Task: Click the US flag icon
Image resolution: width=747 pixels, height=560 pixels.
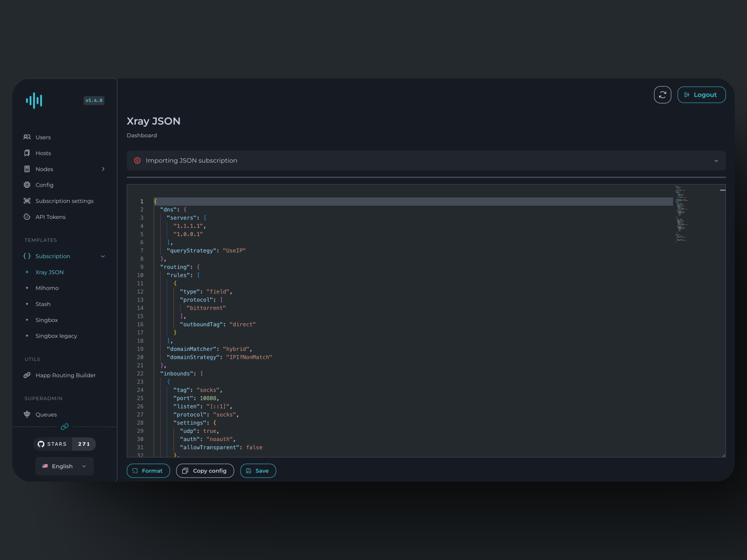Action: click(45, 466)
